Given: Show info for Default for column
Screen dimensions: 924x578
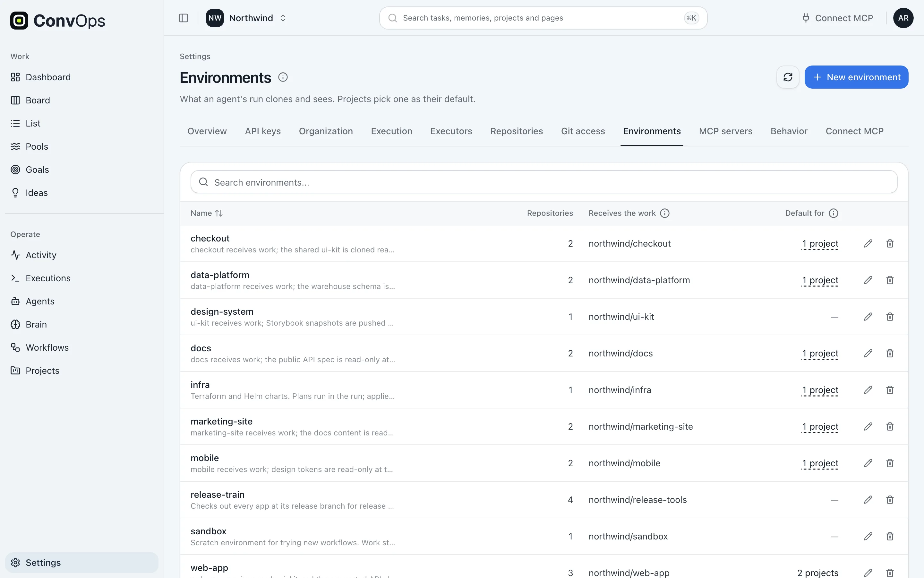Looking at the screenshot, I should [x=834, y=213].
